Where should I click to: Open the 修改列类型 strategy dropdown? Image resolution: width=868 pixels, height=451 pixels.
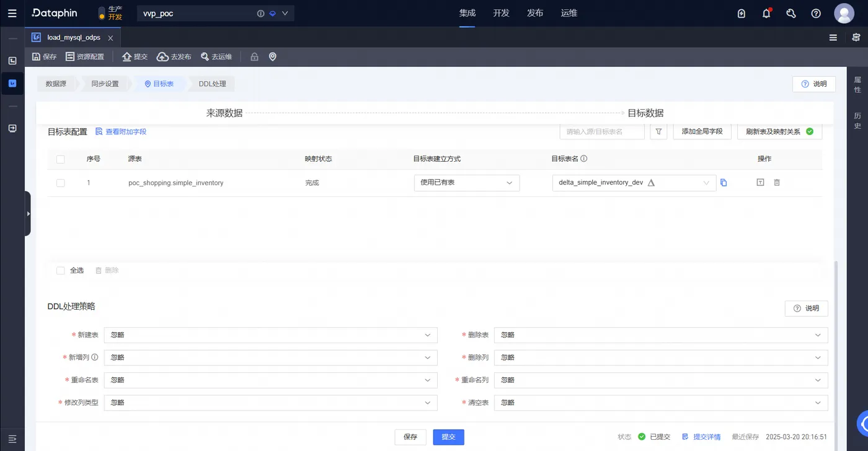click(271, 403)
